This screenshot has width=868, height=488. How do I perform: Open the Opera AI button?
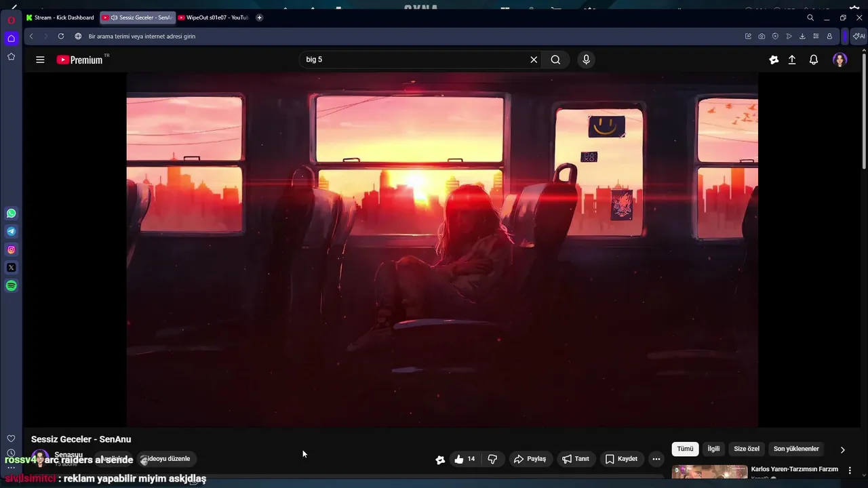pyautogui.click(x=859, y=36)
